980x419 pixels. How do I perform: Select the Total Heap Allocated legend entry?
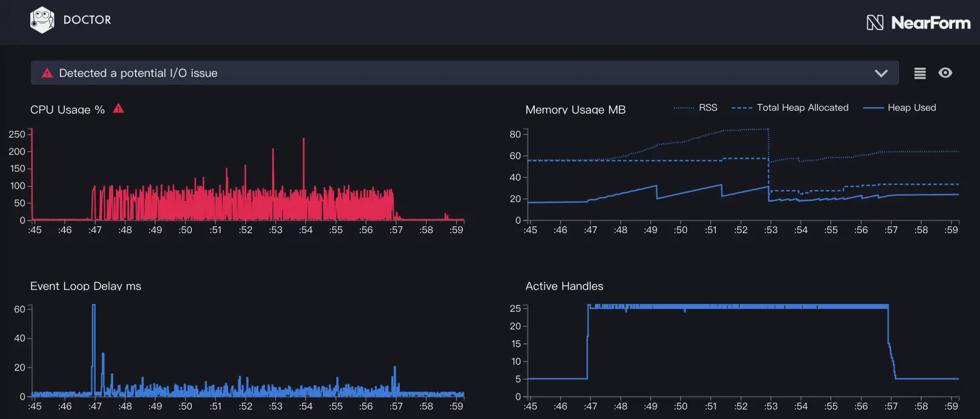pos(790,108)
